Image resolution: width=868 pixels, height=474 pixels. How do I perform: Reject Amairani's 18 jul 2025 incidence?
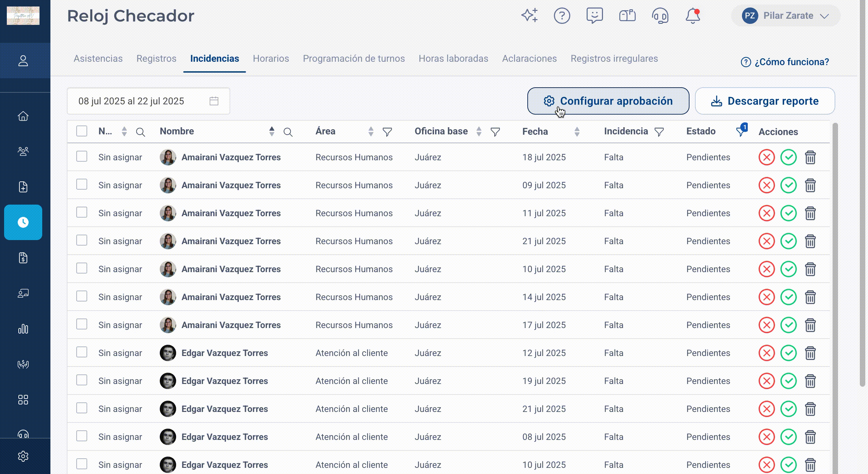766,157
